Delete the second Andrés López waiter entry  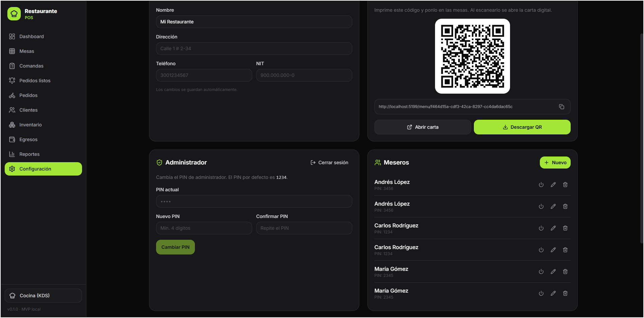(565, 206)
